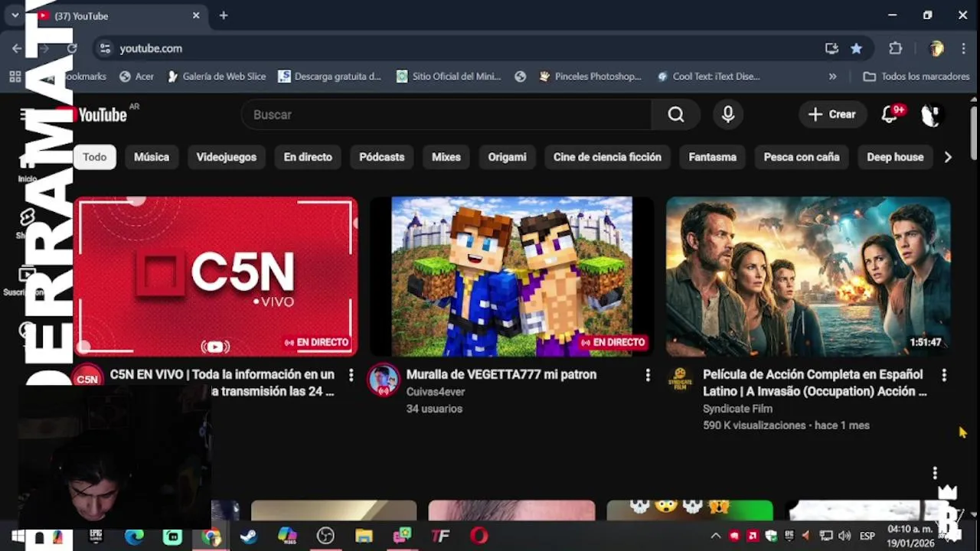This screenshot has width=980, height=551.
Task: Open the Syndicate Film channel name
Action: coord(737,409)
